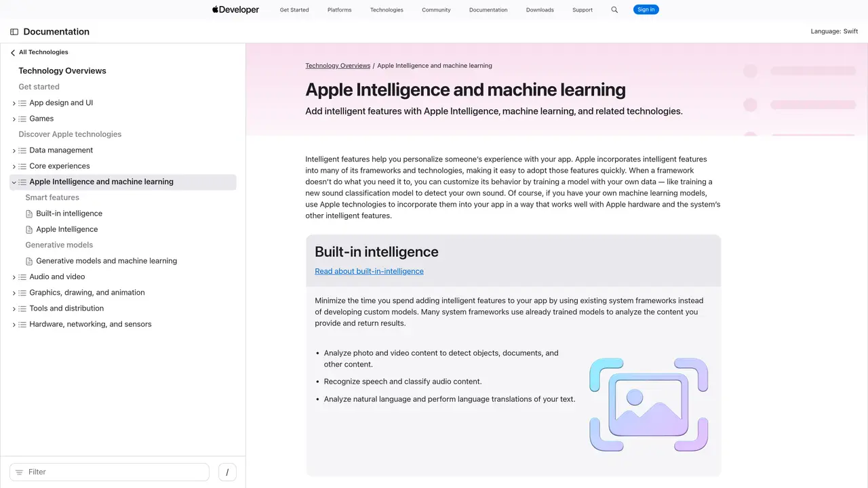Image resolution: width=868 pixels, height=488 pixels.
Task: Select Apple Intelligence page in sidebar
Action: pos(67,229)
